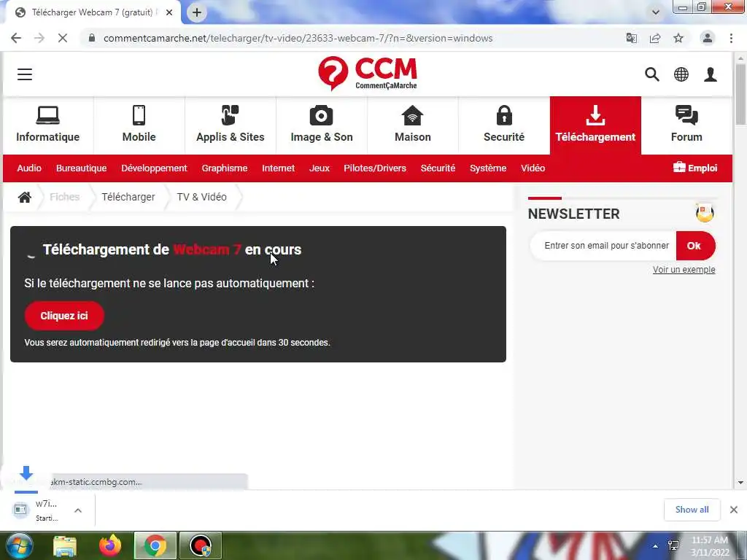Select Jeux category
The height and width of the screenshot is (560, 747).
point(320,168)
